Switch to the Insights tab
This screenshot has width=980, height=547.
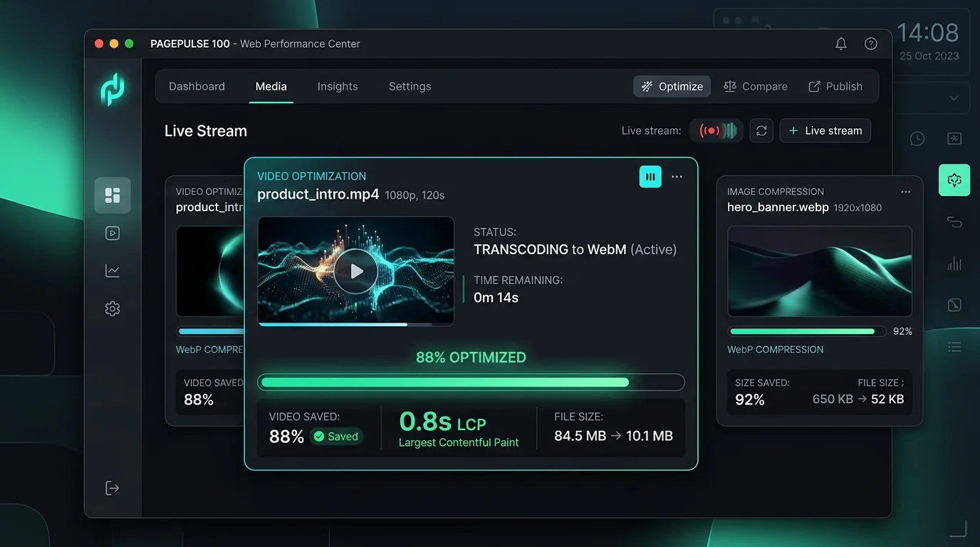[x=338, y=86]
